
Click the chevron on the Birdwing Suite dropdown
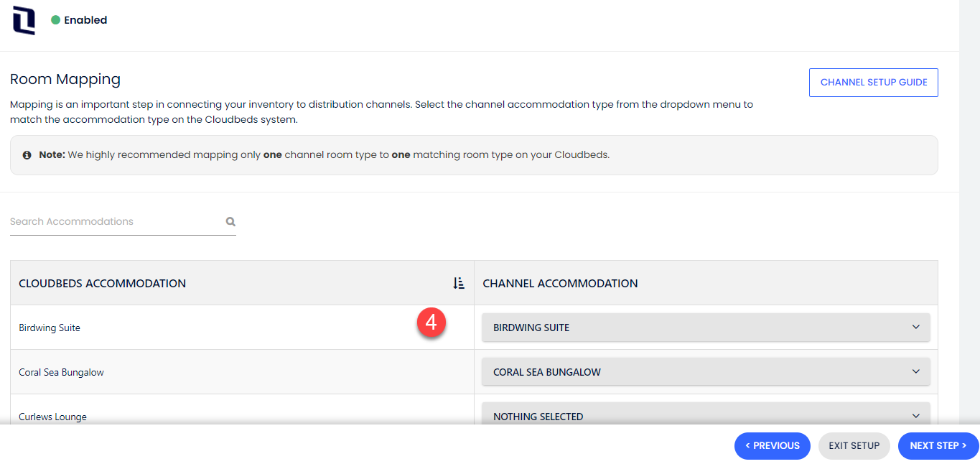tap(915, 327)
